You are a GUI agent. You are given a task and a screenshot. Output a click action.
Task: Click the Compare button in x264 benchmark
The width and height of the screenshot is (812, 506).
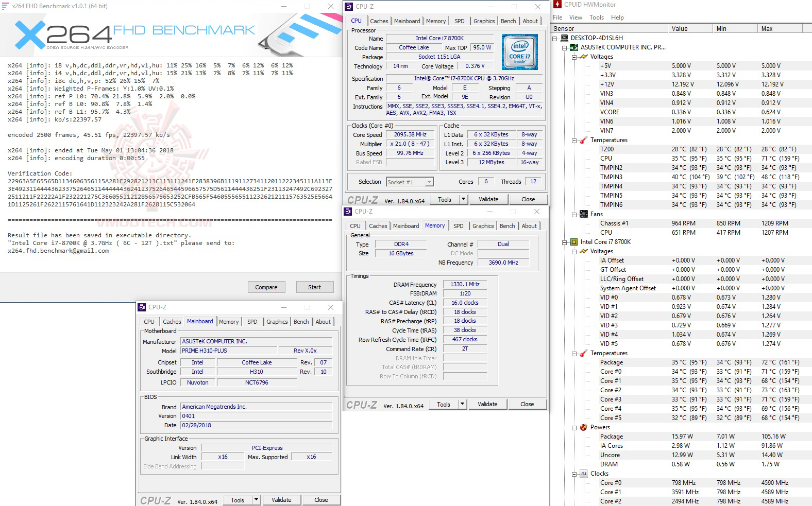click(x=266, y=287)
